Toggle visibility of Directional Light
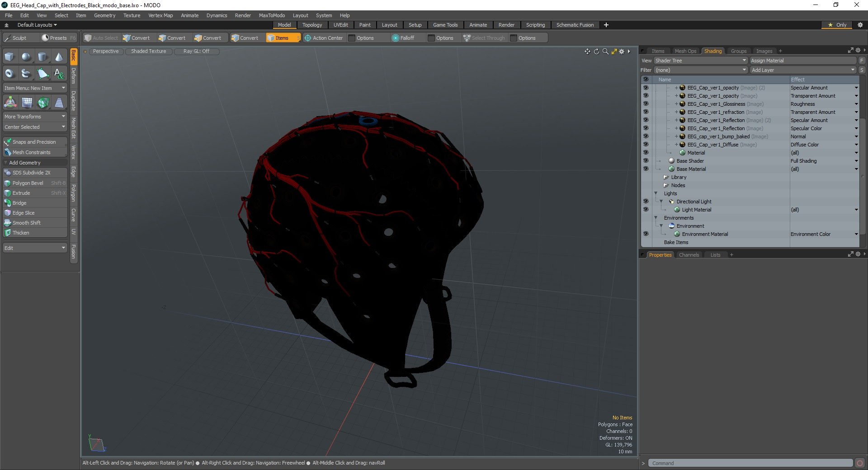Viewport: 868px width, 470px height. coord(646,202)
